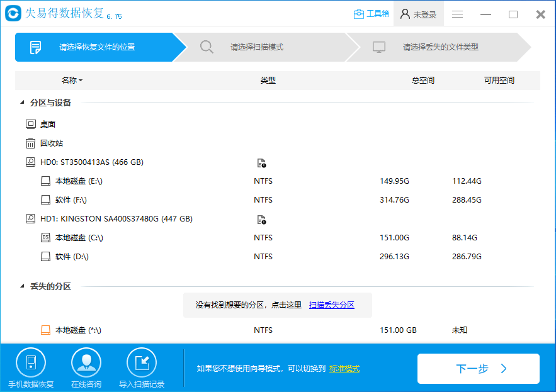The width and height of the screenshot is (556, 392).
Task: Click the 手机数据恢复 phone recovery icon
Action: click(31, 362)
